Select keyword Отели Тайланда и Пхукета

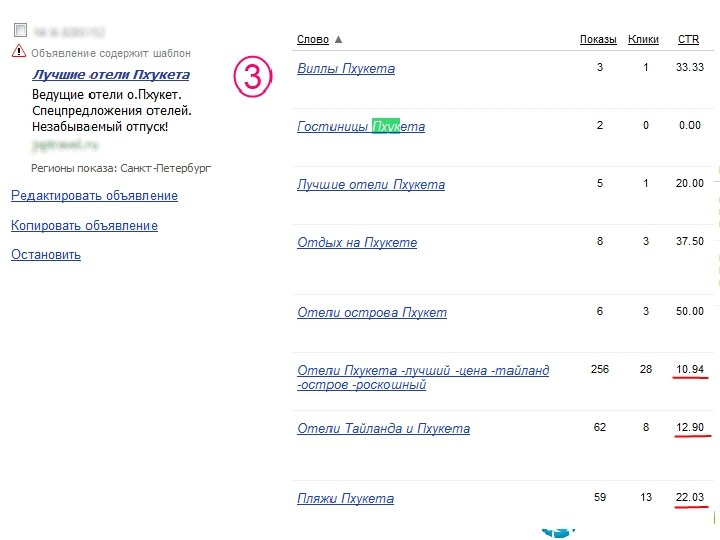[x=383, y=429]
